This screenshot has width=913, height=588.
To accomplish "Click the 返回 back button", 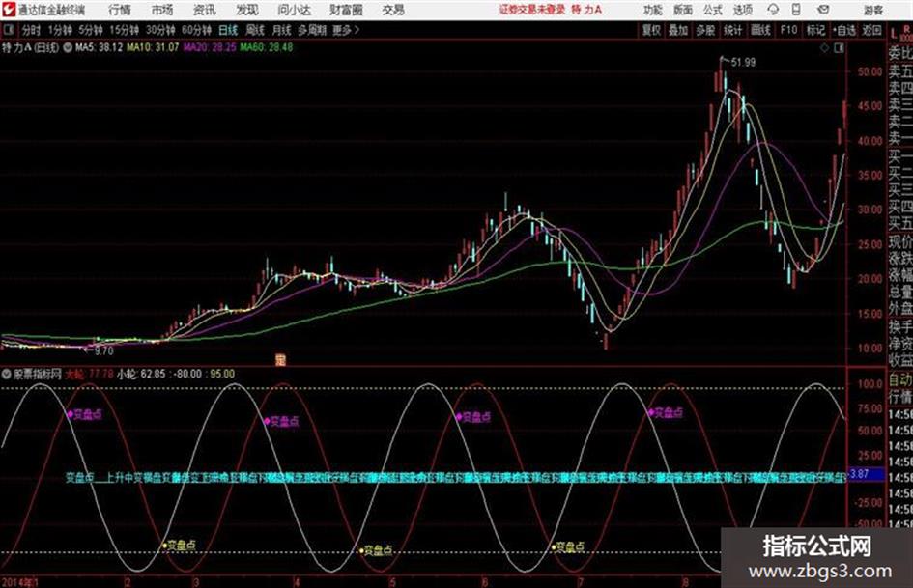I will (871, 30).
